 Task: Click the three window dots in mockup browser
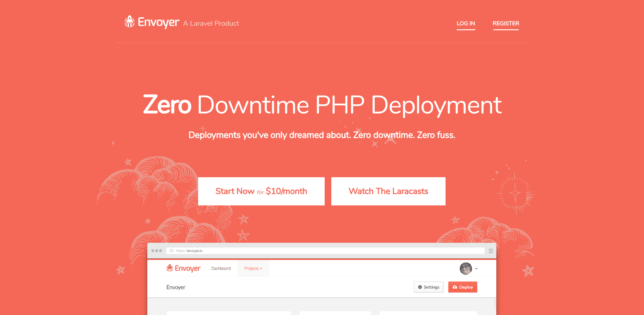tap(157, 251)
